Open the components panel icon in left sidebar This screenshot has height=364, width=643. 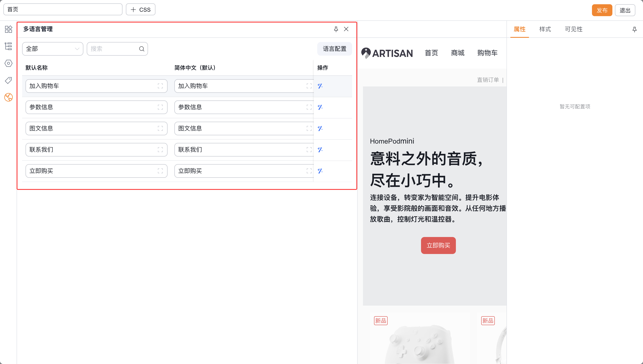pos(9,29)
